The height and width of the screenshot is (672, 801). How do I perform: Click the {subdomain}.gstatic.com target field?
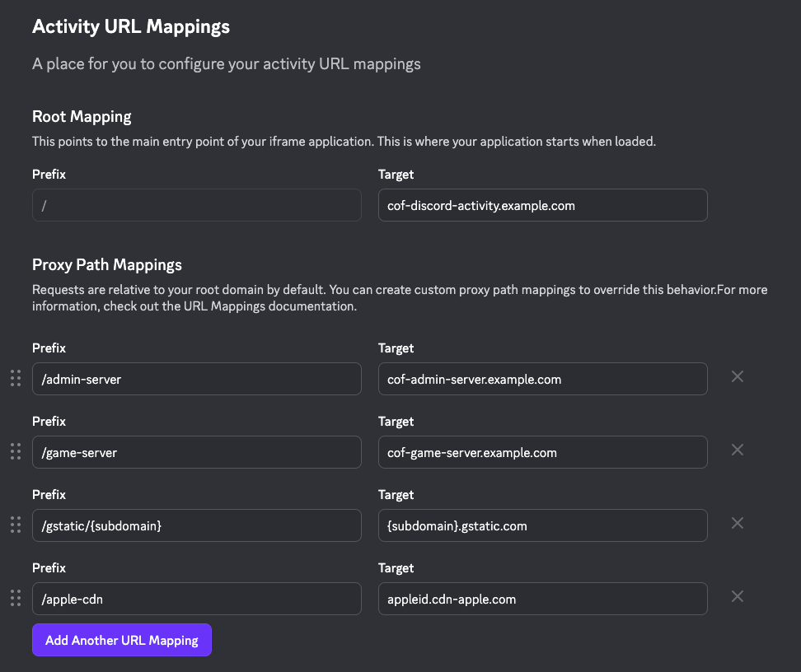point(542,525)
